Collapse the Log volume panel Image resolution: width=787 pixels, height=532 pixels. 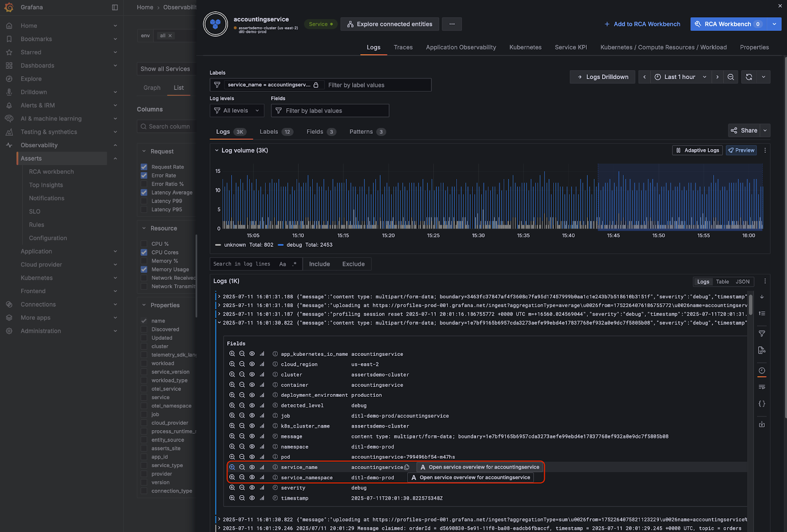(216, 150)
